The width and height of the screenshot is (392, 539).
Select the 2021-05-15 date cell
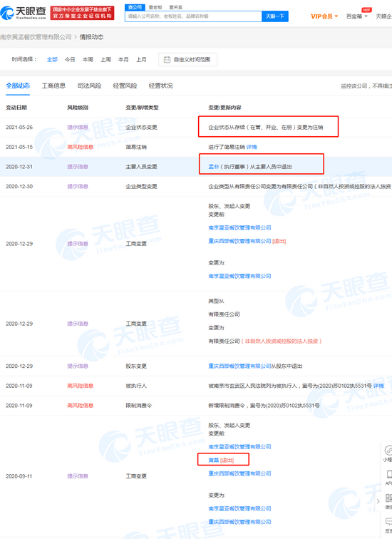click(19, 147)
